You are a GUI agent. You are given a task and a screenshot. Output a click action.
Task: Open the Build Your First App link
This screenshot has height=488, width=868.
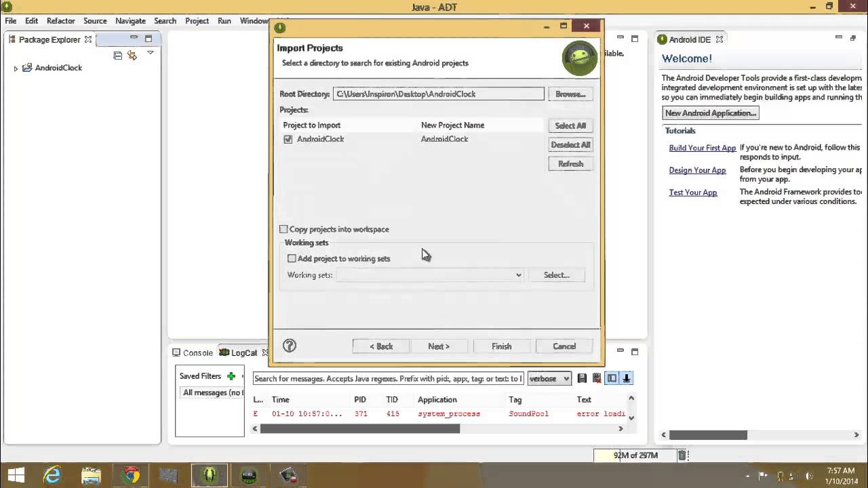pos(703,148)
